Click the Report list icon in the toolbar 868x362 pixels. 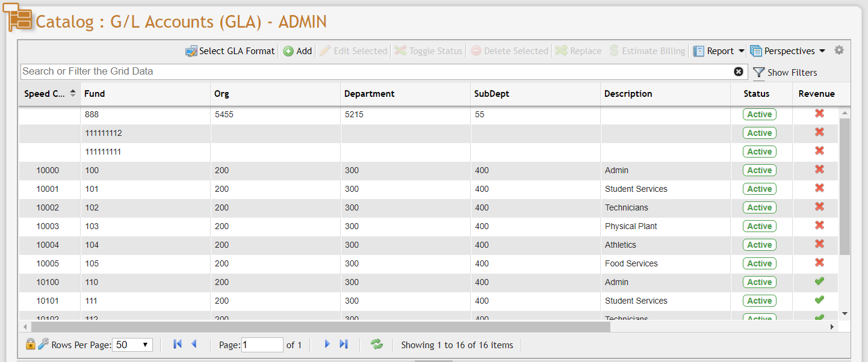699,51
